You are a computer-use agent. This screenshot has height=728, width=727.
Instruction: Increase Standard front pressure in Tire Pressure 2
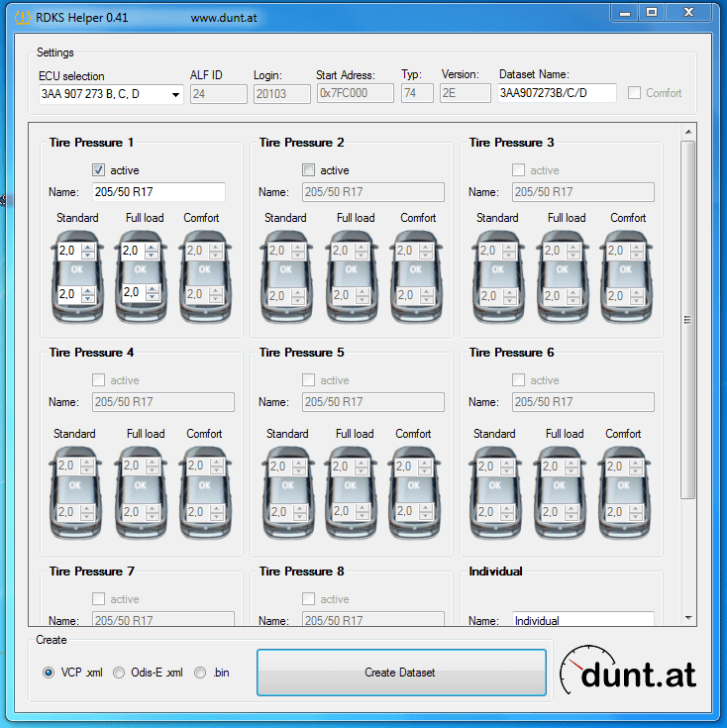point(298,247)
